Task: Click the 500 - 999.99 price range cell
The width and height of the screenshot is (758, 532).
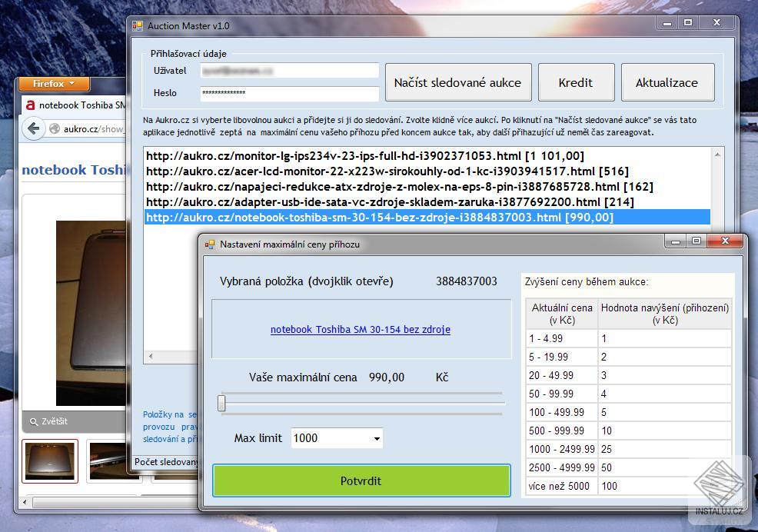Action: [562, 431]
